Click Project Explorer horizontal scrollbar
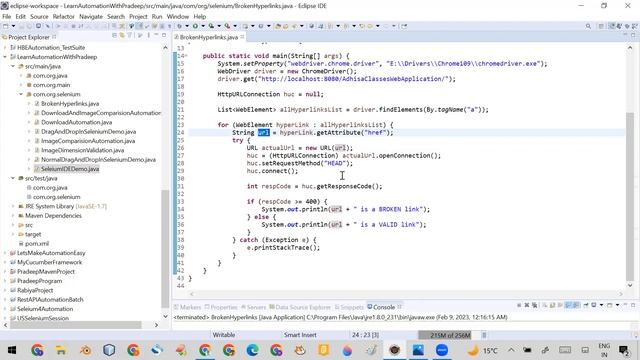This screenshot has height=360, width=640. coord(76,325)
